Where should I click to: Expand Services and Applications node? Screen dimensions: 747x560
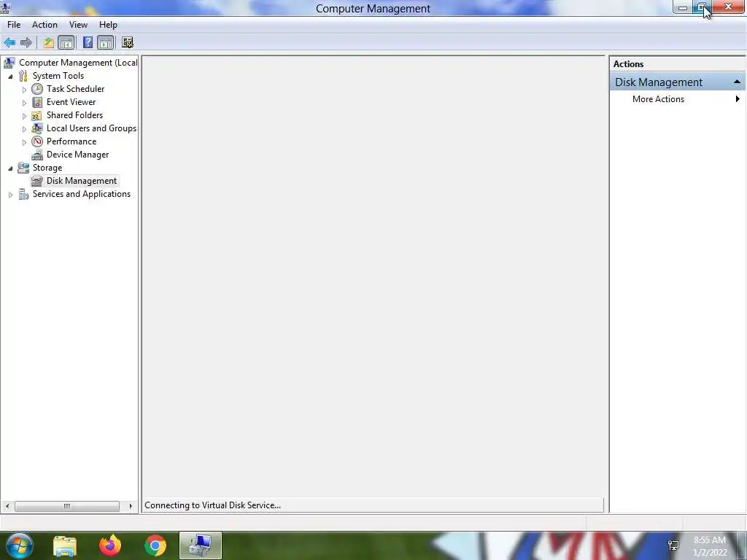click(10, 195)
